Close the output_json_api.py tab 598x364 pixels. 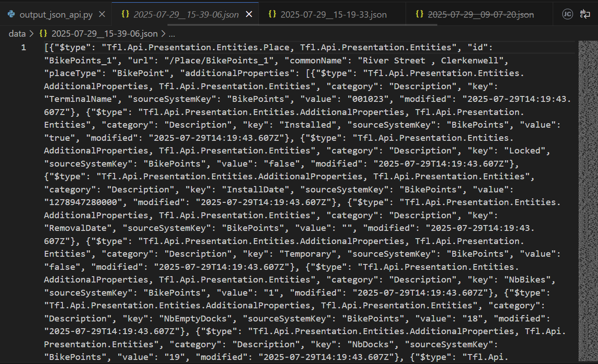(102, 14)
